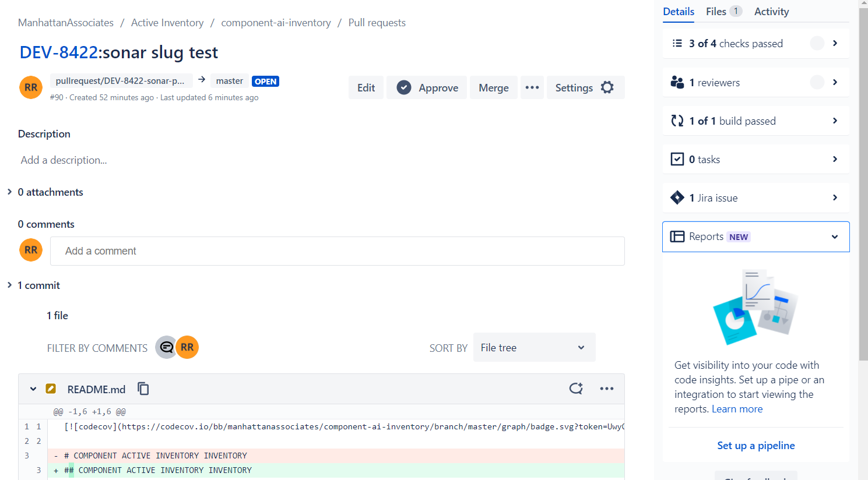Click the RR avatar comment filter
868x480 pixels.
tap(187, 347)
